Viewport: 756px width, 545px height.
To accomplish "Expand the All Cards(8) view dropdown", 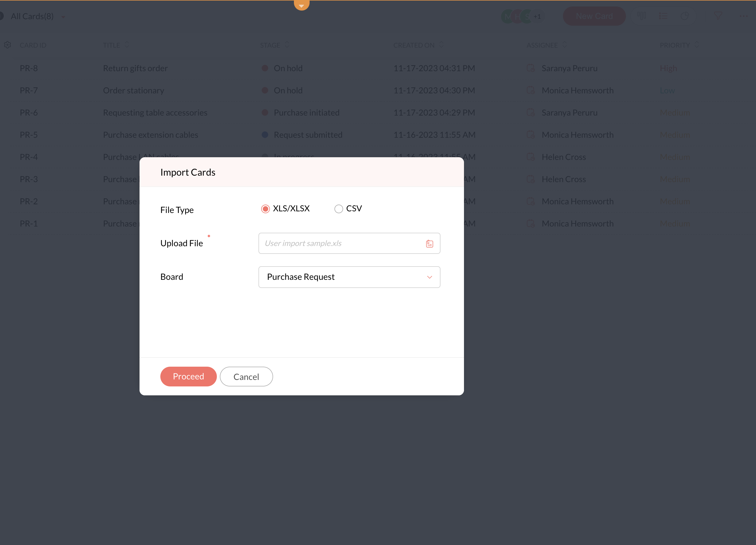I will [x=63, y=17].
